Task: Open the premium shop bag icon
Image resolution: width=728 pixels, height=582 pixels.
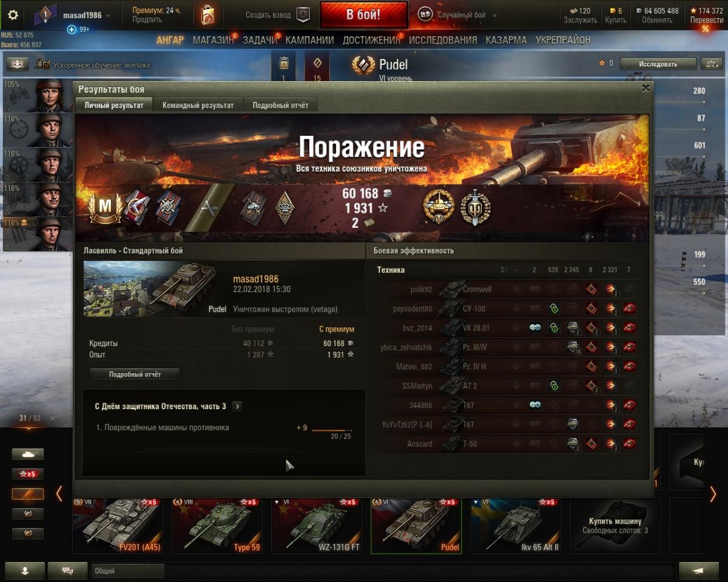Action: (x=207, y=15)
